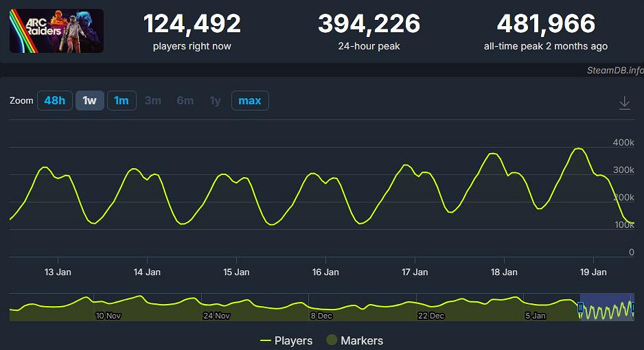The height and width of the screenshot is (350, 644).
Task: Click the green Markers circle legend icon
Action: (x=331, y=340)
